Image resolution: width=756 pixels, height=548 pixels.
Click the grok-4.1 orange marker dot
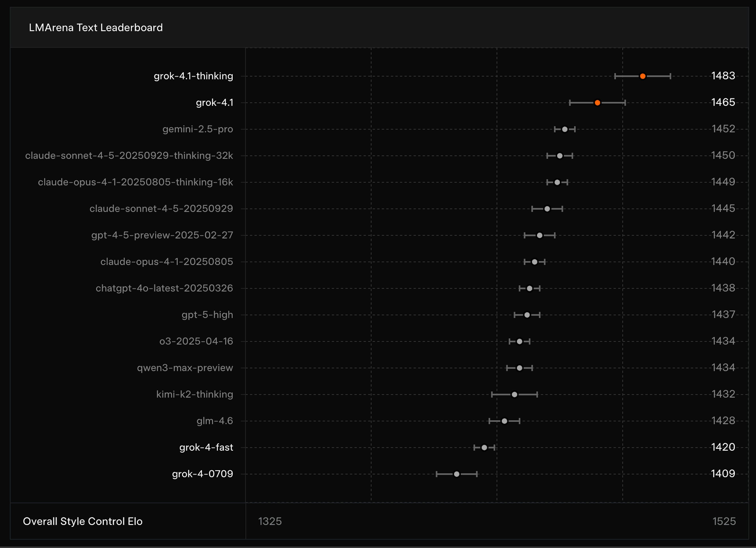point(597,103)
